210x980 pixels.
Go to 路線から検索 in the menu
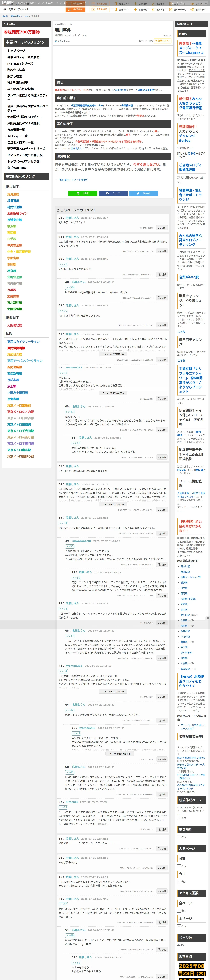[x=16, y=70]
